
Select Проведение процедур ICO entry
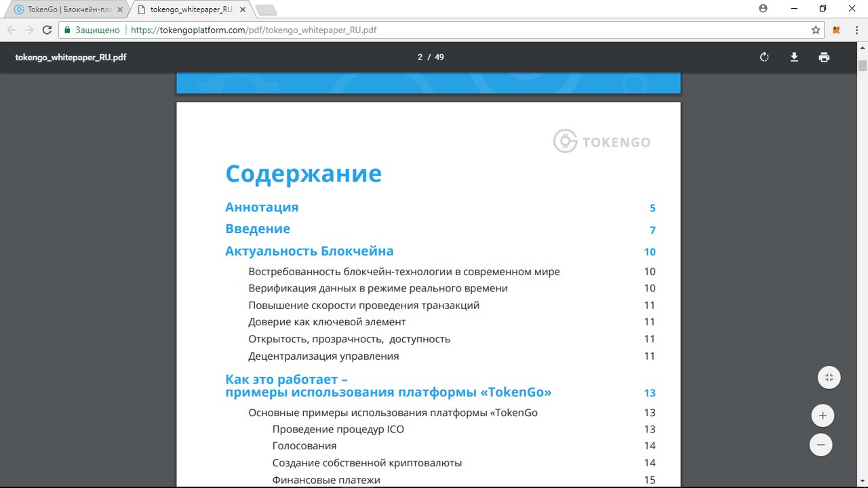click(x=338, y=430)
